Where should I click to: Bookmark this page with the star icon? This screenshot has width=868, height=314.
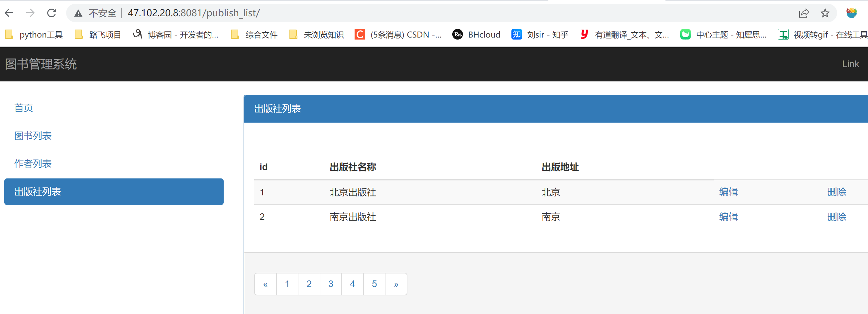click(825, 13)
